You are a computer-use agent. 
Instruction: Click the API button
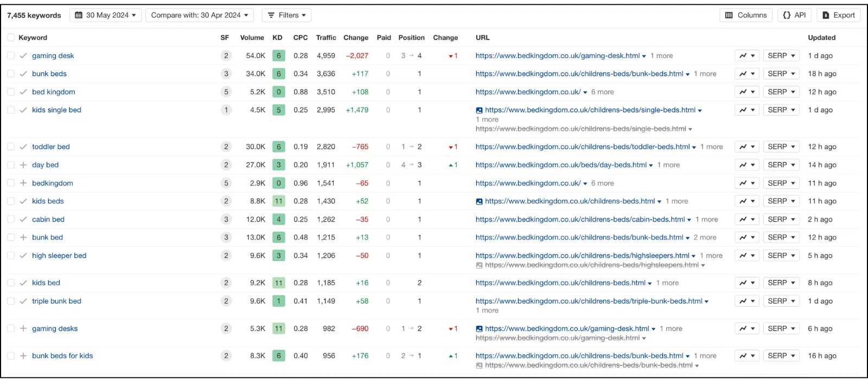tap(794, 15)
